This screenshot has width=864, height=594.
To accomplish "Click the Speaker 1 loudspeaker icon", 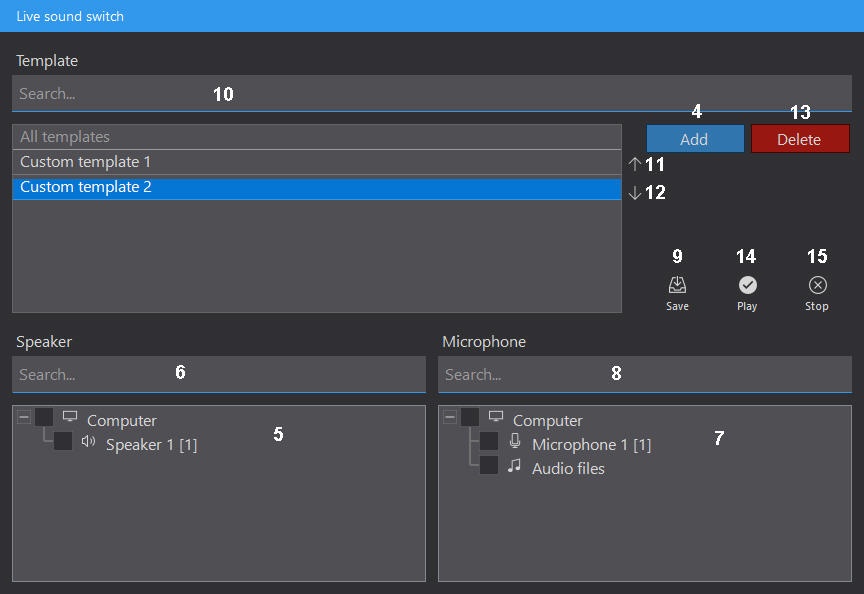I will pyautogui.click(x=88, y=441).
